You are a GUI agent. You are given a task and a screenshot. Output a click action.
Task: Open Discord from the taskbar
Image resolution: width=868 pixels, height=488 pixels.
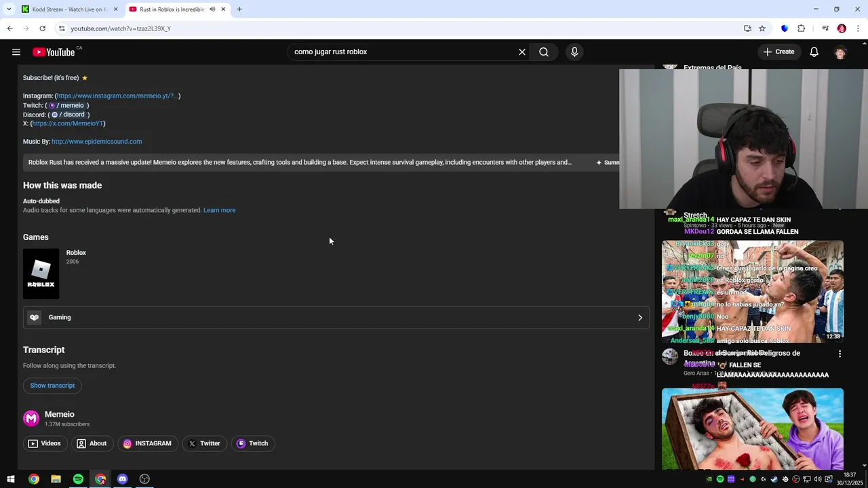pyautogui.click(x=122, y=479)
